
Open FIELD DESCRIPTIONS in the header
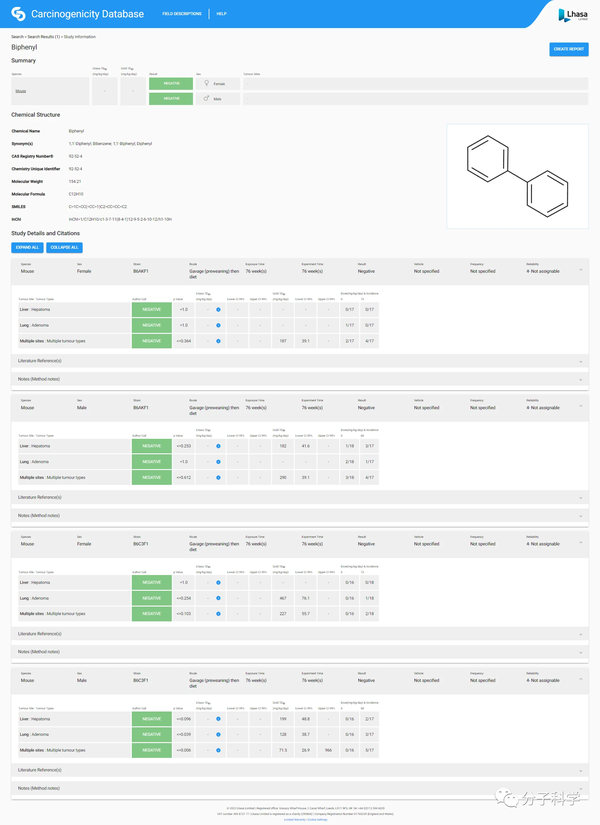tap(182, 14)
